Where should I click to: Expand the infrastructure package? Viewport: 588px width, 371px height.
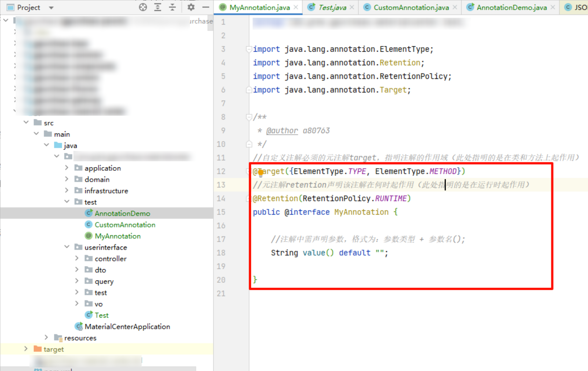point(67,190)
